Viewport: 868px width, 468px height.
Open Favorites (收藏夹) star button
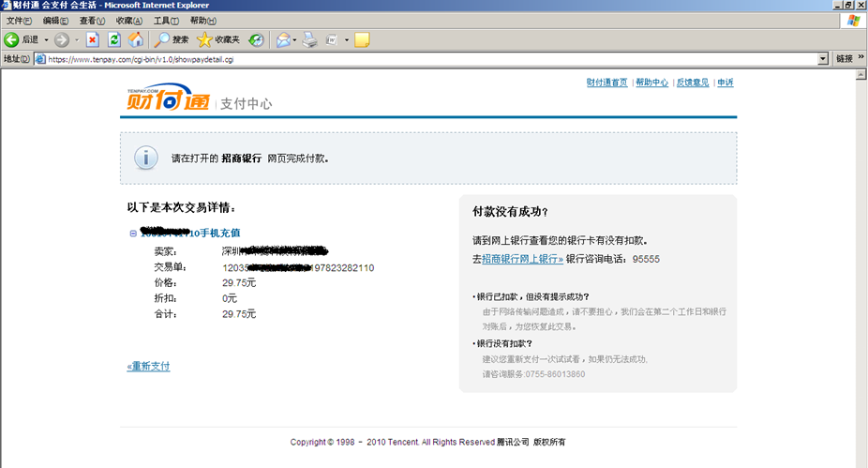217,39
